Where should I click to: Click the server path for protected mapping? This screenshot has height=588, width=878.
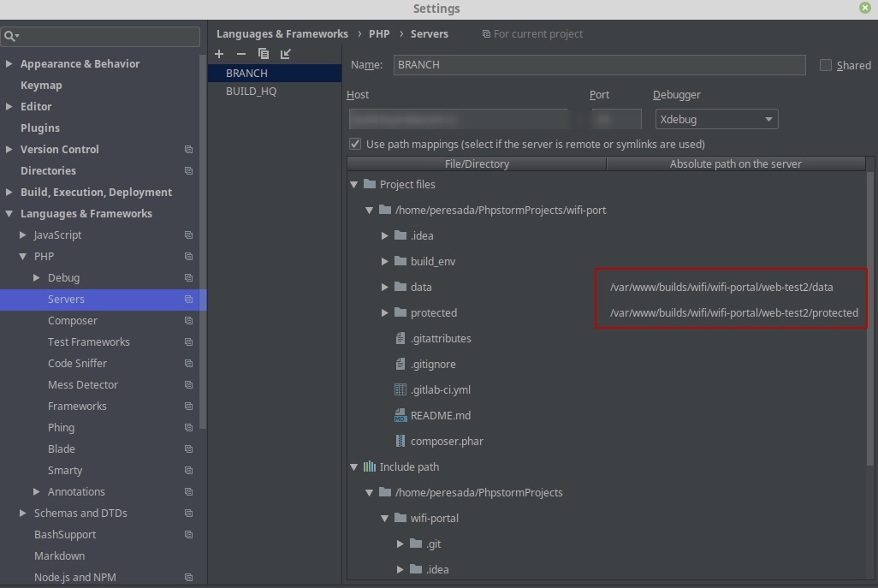point(733,313)
